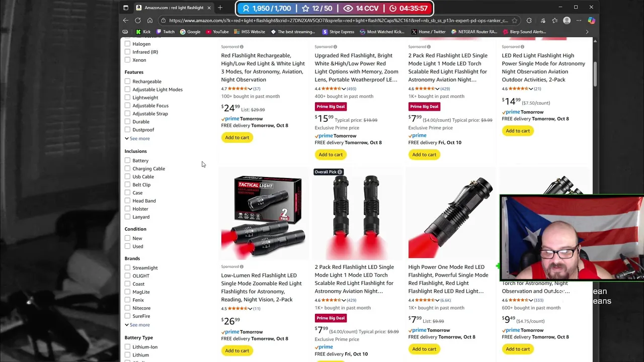Add the $24.99 Red Flashlight Rechargeable to cart
Viewport: 644px width, 362px height.
pyautogui.click(x=237, y=137)
